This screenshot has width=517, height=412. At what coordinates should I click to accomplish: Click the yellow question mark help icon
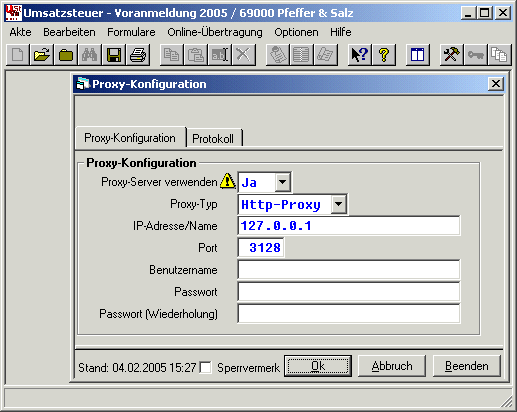coord(384,55)
